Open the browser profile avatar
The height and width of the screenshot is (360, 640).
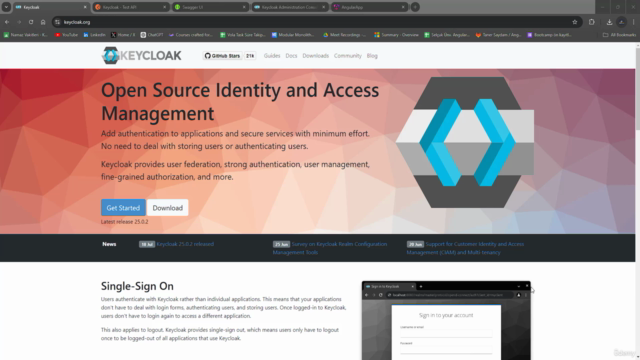622,22
